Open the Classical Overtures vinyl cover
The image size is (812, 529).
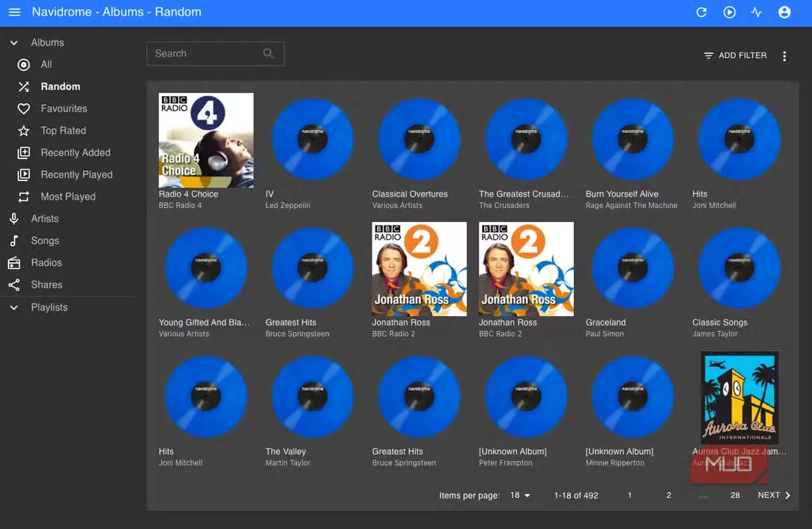click(x=419, y=140)
